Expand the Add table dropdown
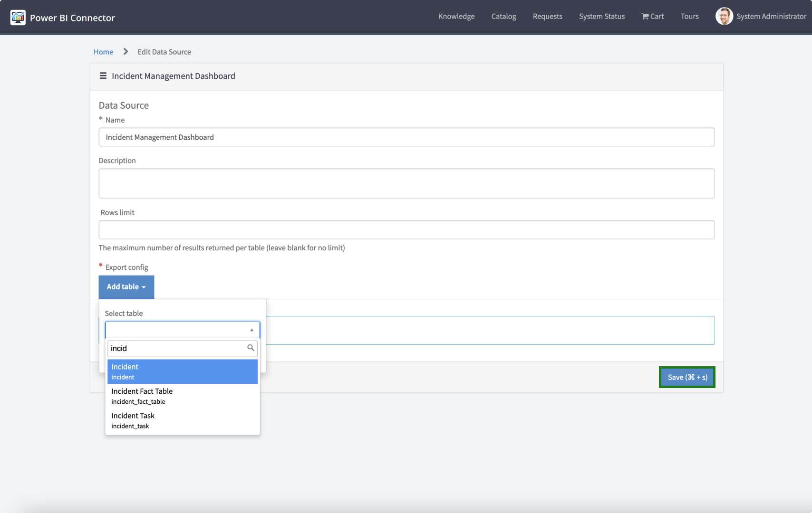 [x=126, y=287]
